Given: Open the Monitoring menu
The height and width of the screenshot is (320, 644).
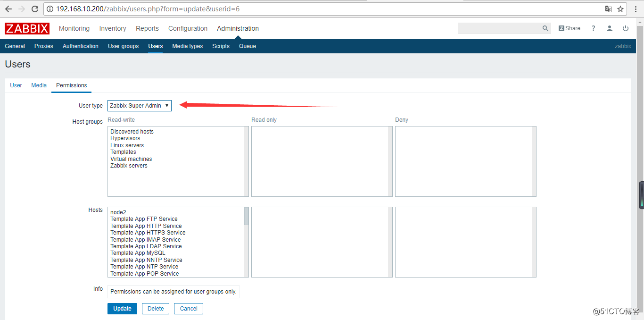Looking at the screenshot, I should click(x=74, y=28).
